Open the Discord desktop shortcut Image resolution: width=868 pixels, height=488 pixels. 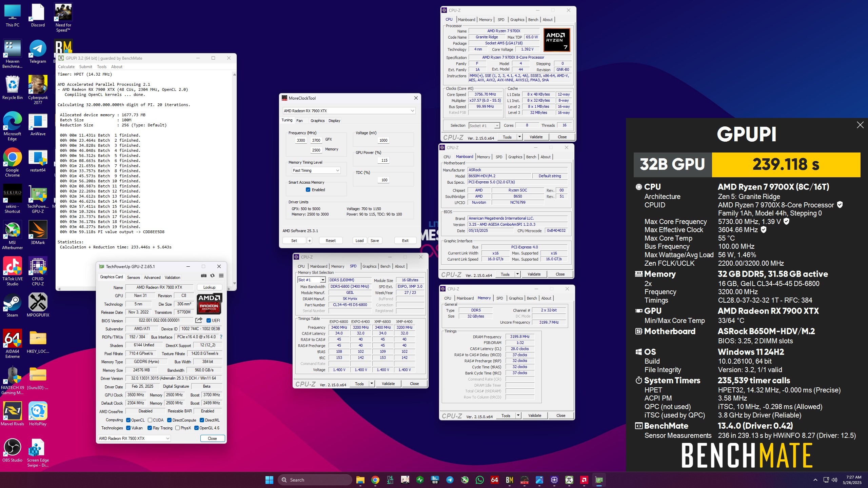(x=38, y=16)
